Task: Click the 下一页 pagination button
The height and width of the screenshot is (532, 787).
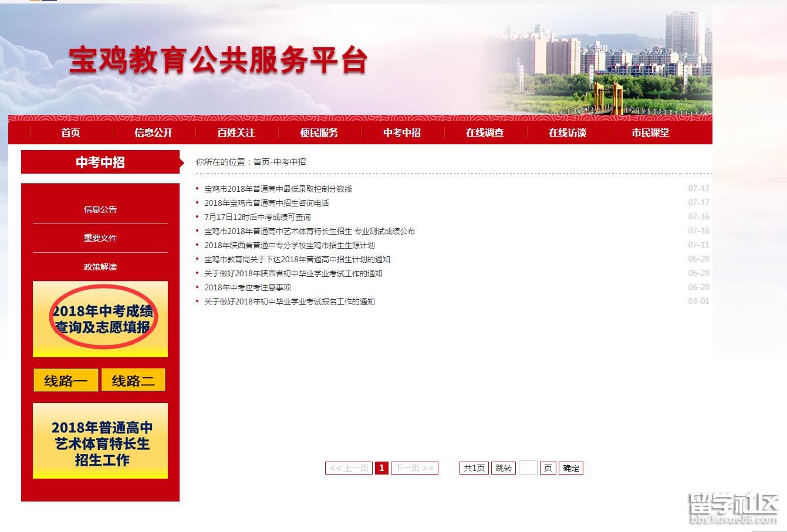Action: click(x=414, y=468)
